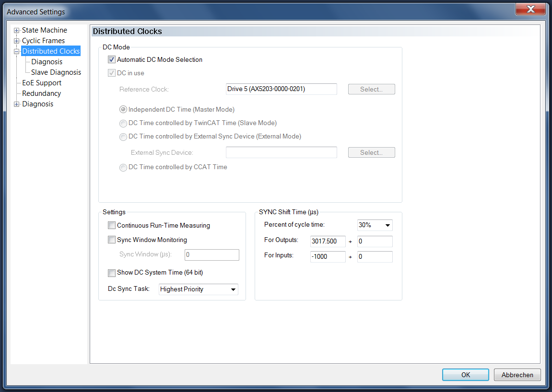Open Slave Diagnosis tree item
552x392 pixels.
pyautogui.click(x=56, y=72)
